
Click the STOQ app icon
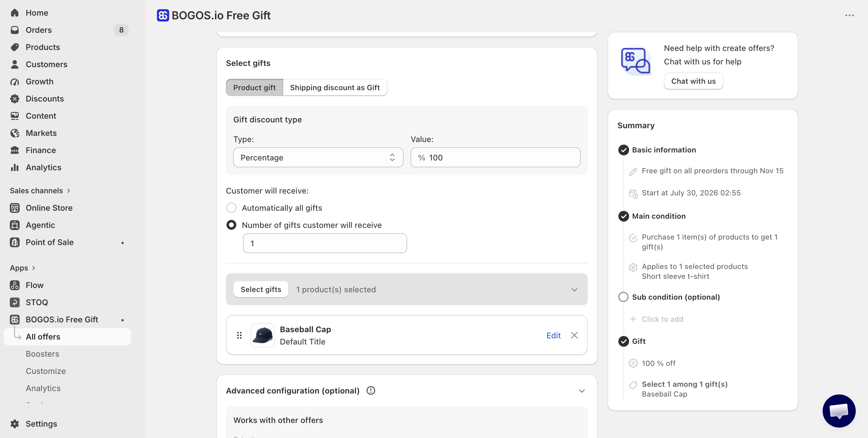[x=14, y=302]
